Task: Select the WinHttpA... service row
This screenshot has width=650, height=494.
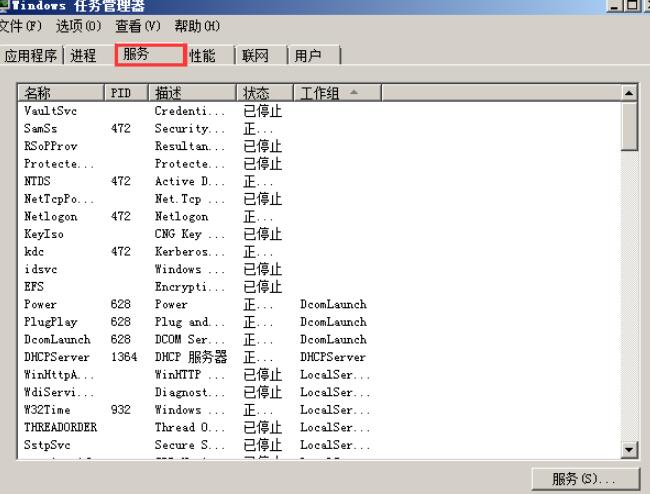Action: (x=319, y=375)
